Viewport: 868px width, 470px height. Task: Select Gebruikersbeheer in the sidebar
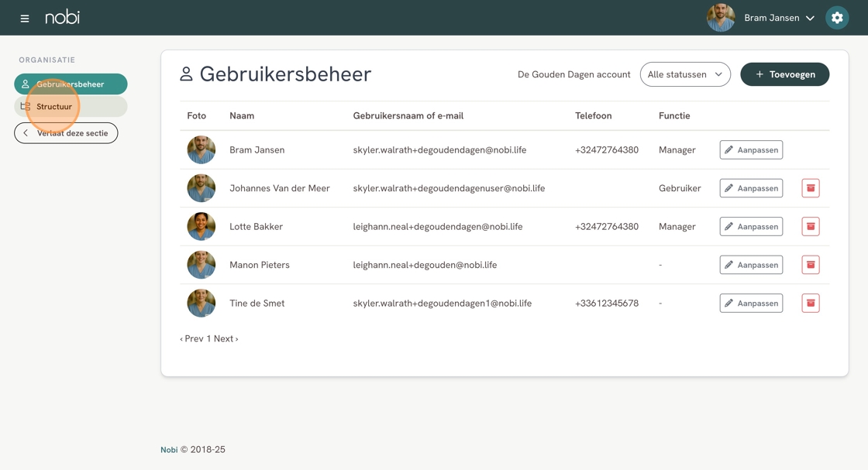point(71,84)
